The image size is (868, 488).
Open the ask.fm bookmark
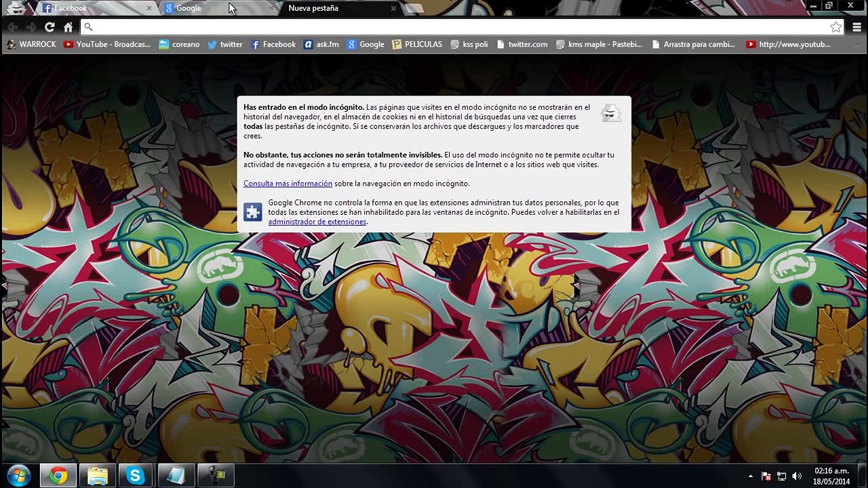(321, 44)
